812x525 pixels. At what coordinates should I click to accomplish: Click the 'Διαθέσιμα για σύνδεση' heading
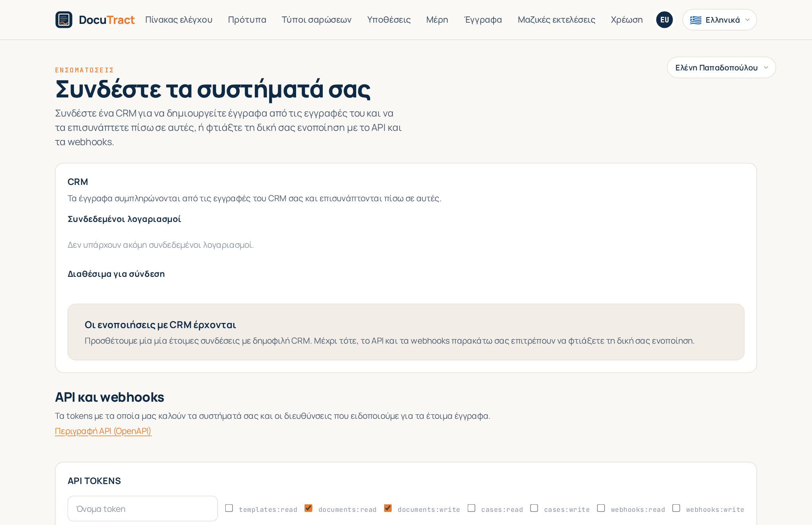116,274
